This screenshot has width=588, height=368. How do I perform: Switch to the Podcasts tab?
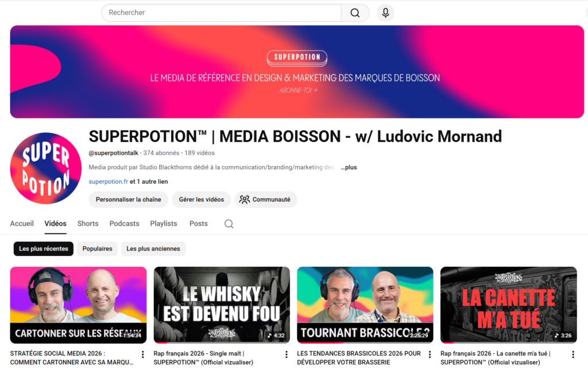click(x=124, y=224)
